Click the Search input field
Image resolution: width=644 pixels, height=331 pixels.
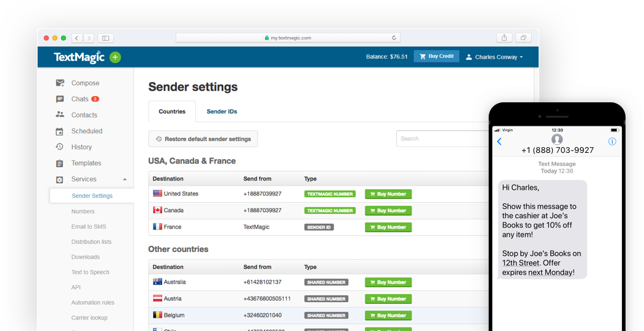[444, 139]
